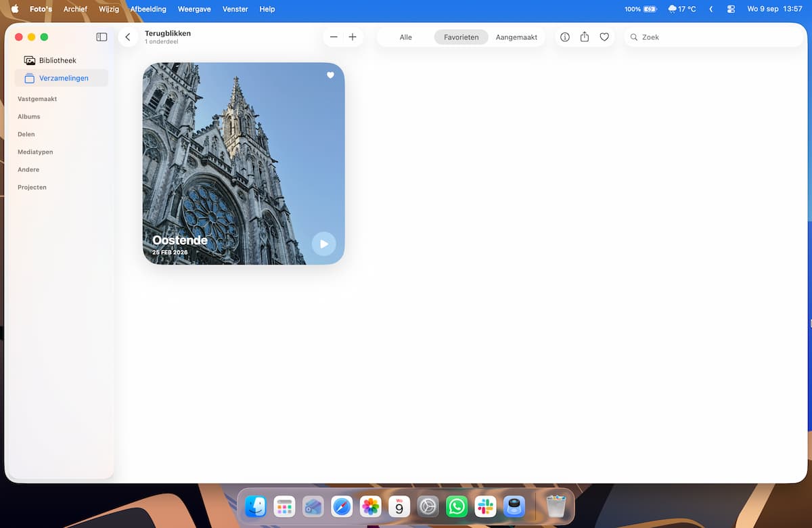Open the Wijzig menu

point(110,9)
